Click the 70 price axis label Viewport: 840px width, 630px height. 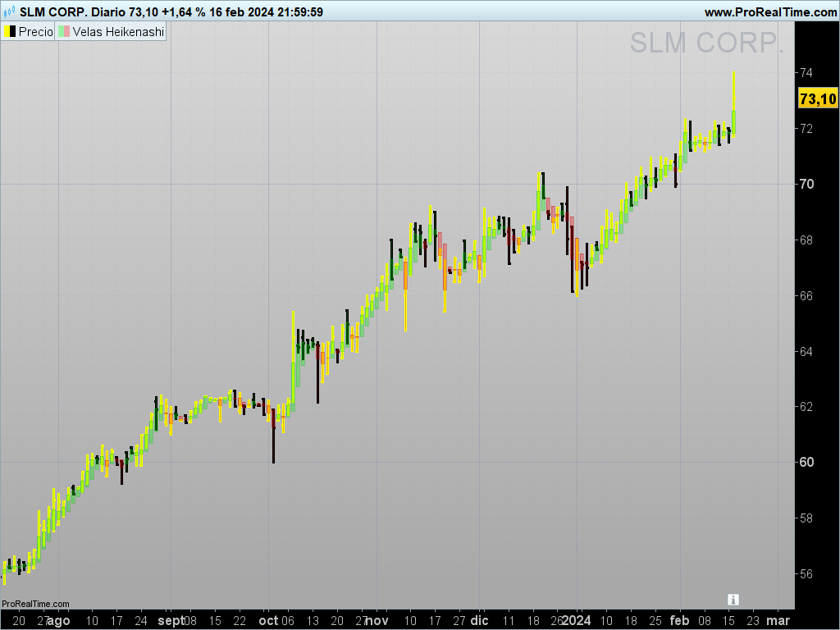point(806,184)
